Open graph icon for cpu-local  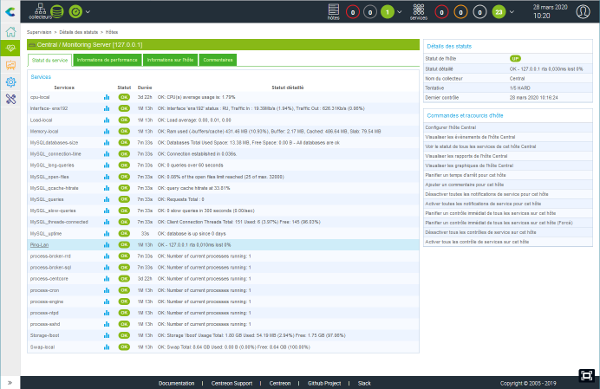point(107,97)
